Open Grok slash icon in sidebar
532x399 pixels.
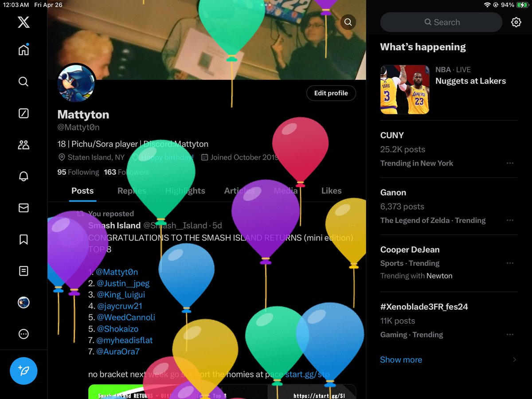(x=23, y=113)
